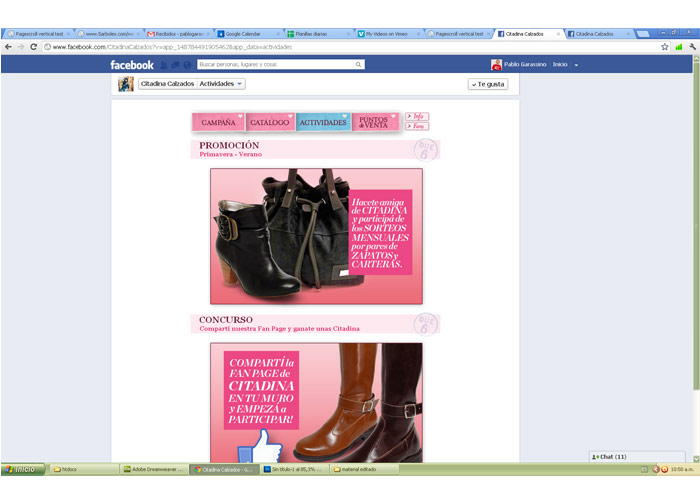Open the Facebook friend requests icon
This screenshot has height=500, width=700.
tap(164, 65)
